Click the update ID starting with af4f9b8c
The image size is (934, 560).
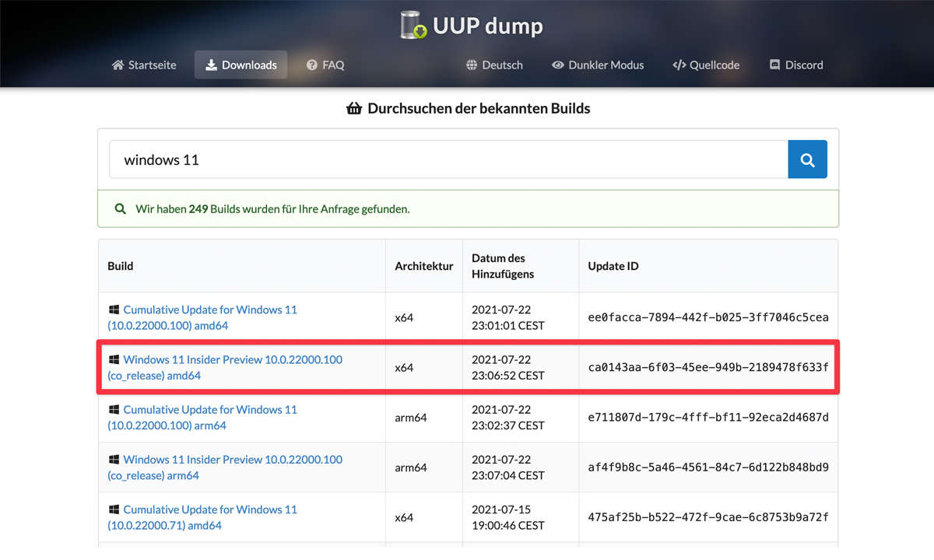tap(708, 467)
